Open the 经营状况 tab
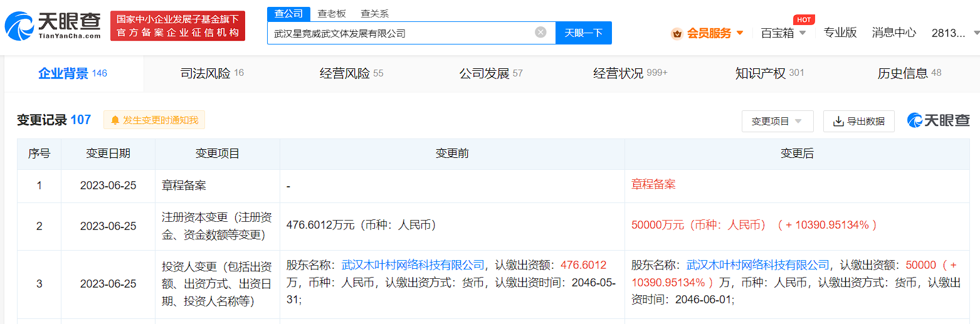Screen dimensions: 980x324 [630, 73]
